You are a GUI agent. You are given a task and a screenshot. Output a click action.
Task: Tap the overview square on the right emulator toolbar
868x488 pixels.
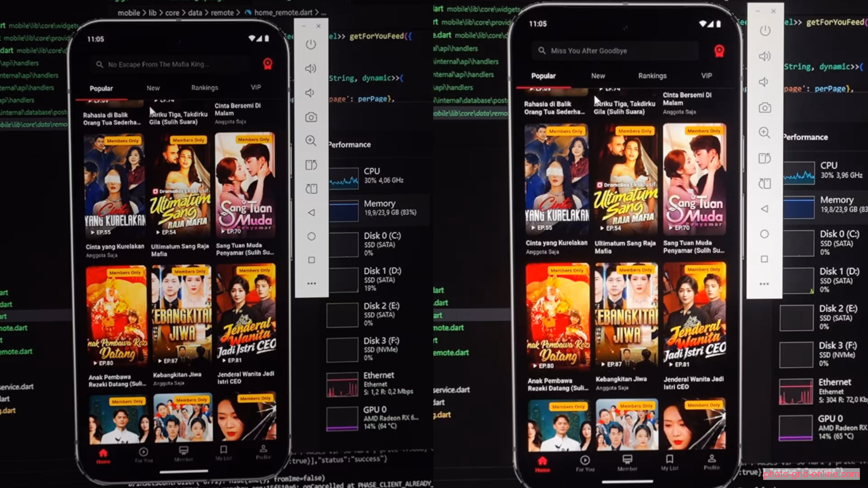click(x=764, y=259)
